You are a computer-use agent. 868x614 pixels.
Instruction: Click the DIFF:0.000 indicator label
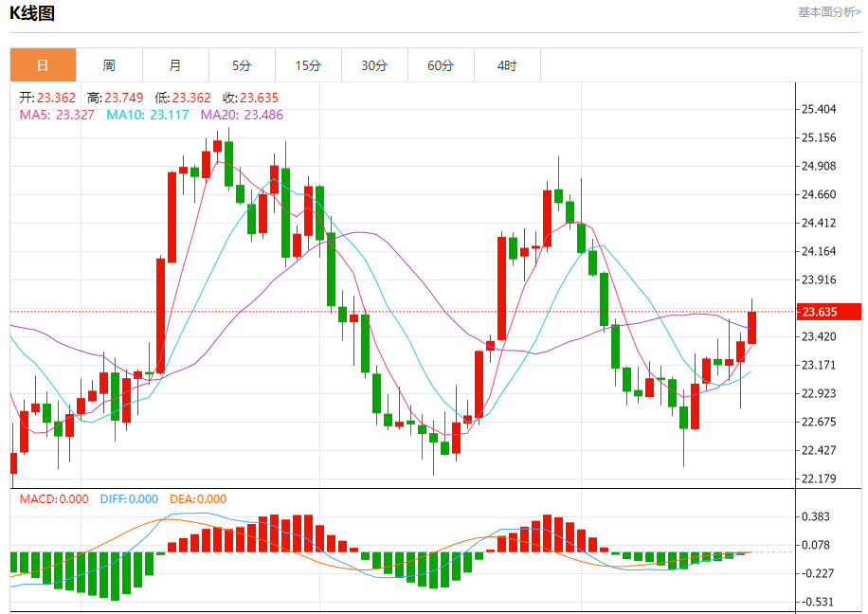pos(129,499)
